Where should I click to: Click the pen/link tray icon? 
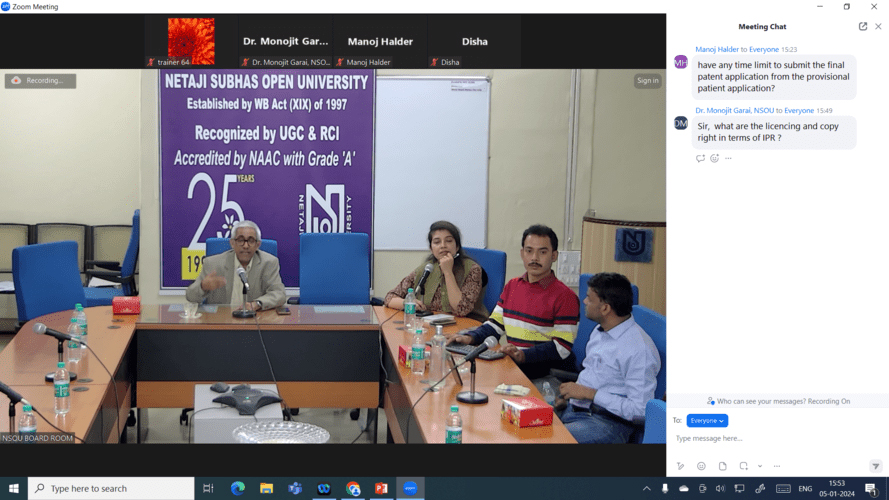coord(760,489)
